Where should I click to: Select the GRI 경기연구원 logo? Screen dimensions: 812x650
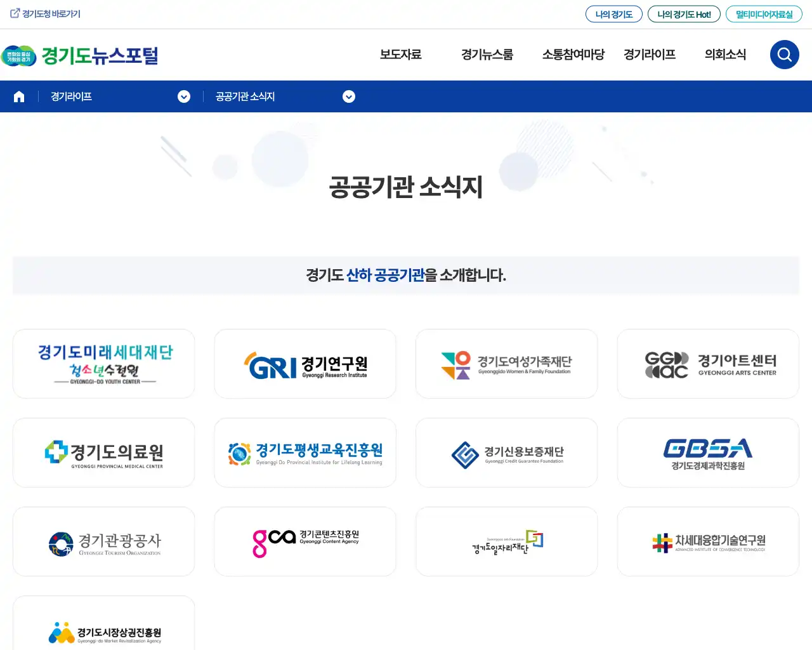305,364
